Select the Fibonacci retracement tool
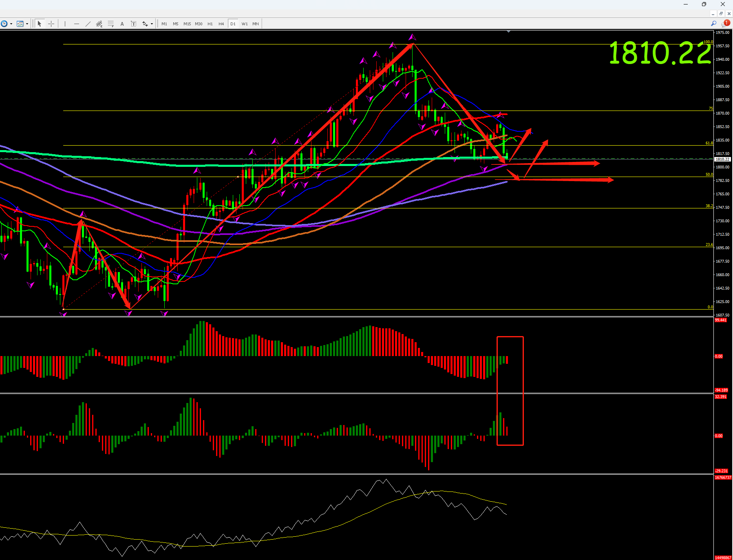 110,24
